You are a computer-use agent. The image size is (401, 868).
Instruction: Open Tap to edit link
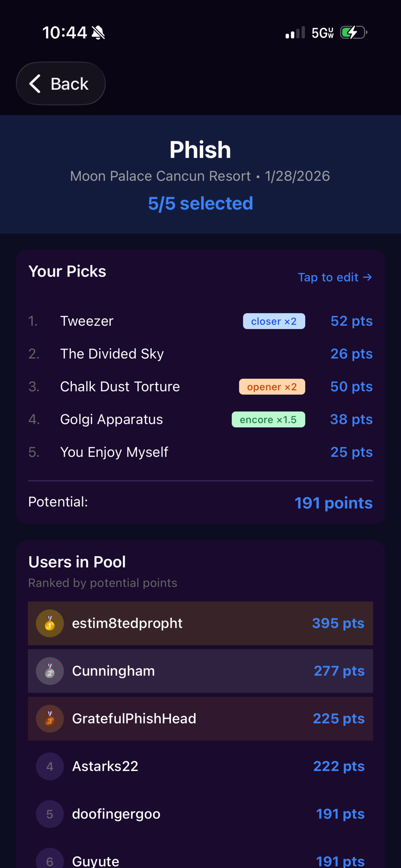[335, 277]
